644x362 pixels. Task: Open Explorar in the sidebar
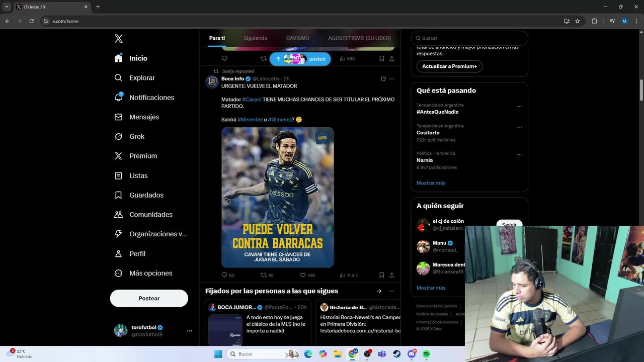click(134, 78)
